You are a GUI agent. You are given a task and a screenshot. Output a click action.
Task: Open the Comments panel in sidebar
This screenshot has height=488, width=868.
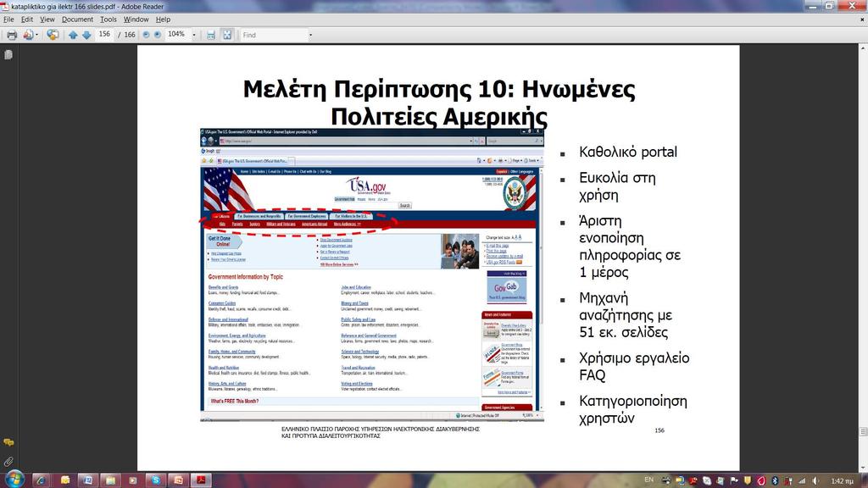coord(8,442)
